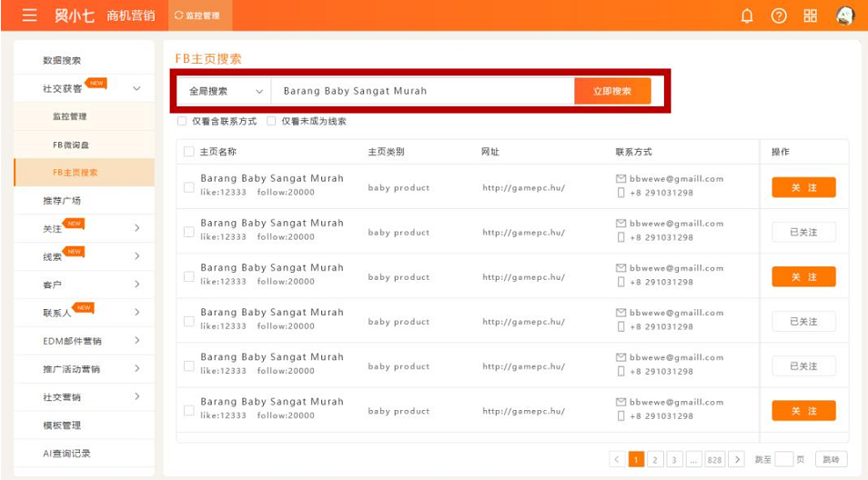This screenshot has height=480, width=868.
Task: Open http://gamepc.hu/ link in first row
Action: coord(524,187)
